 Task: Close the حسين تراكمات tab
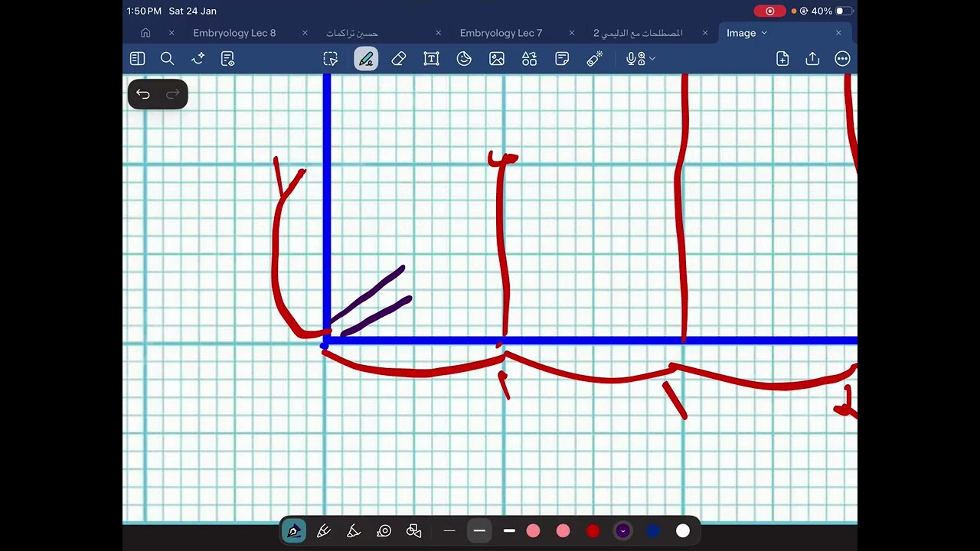tap(438, 33)
